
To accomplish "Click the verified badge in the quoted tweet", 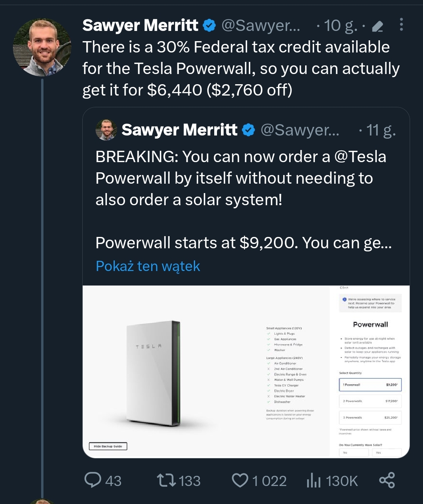I will [x=248, y=130].
